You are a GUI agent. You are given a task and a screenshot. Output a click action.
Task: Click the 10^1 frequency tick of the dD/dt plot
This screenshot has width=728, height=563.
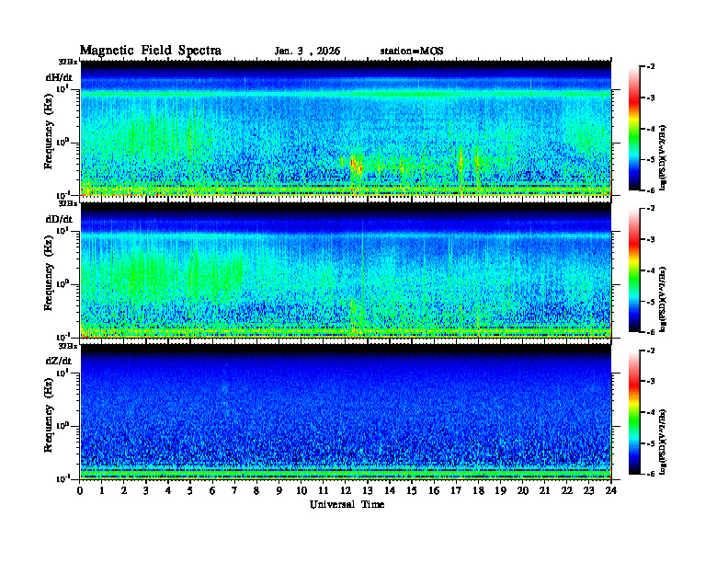62,230
